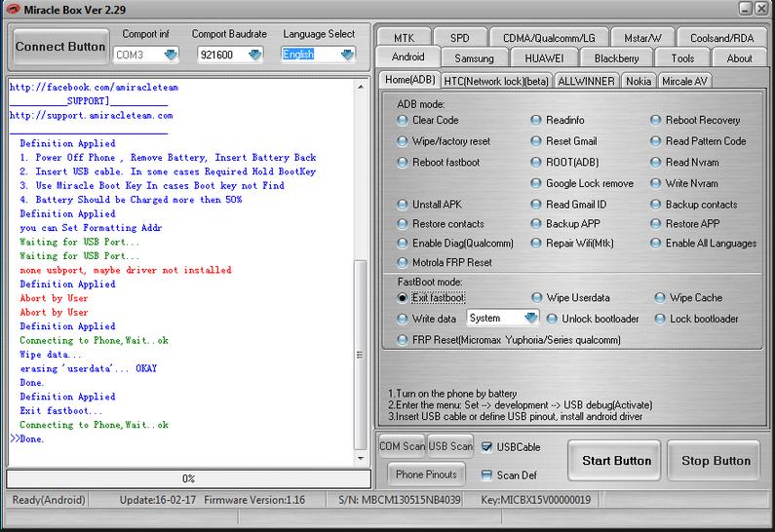Select FRP Reset(Micromax Yuphoria) option

click(509, 340)
